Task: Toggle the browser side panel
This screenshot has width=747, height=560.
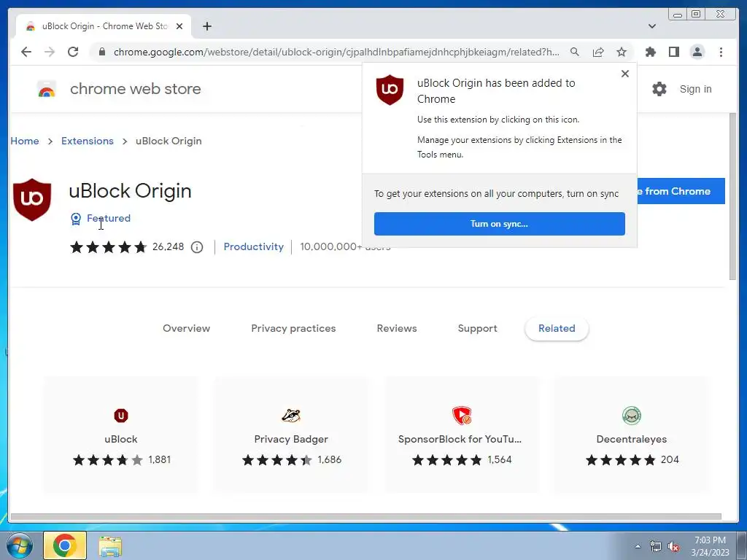Action: point(673,52)
